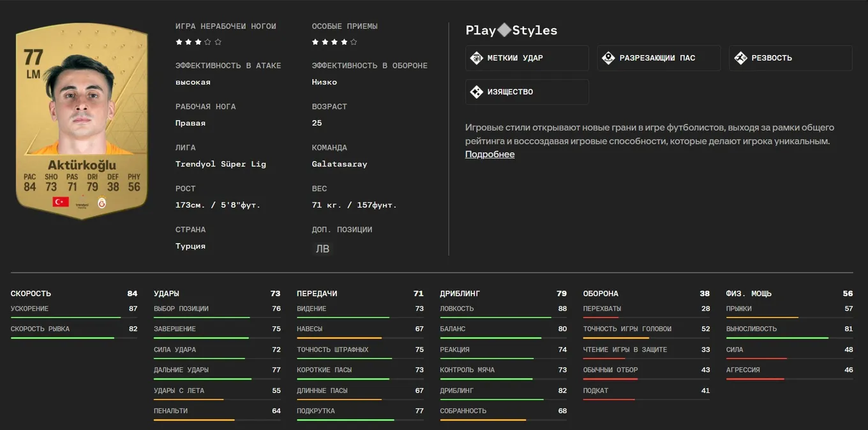Select the ЛВ additional position badge
Image resolution: width=868 pixels, height=430 pixels.
pyautogui.click(x=323, y=249)
